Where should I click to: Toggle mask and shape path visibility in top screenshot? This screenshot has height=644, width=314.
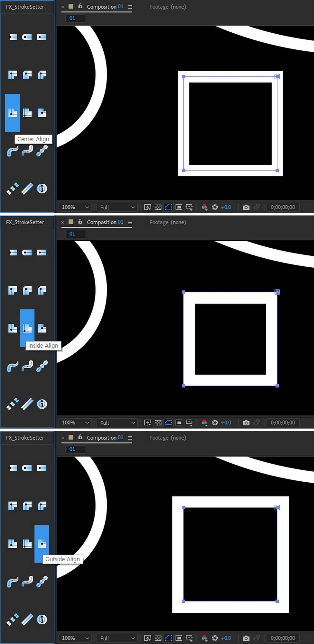click(x=169, y=207)
